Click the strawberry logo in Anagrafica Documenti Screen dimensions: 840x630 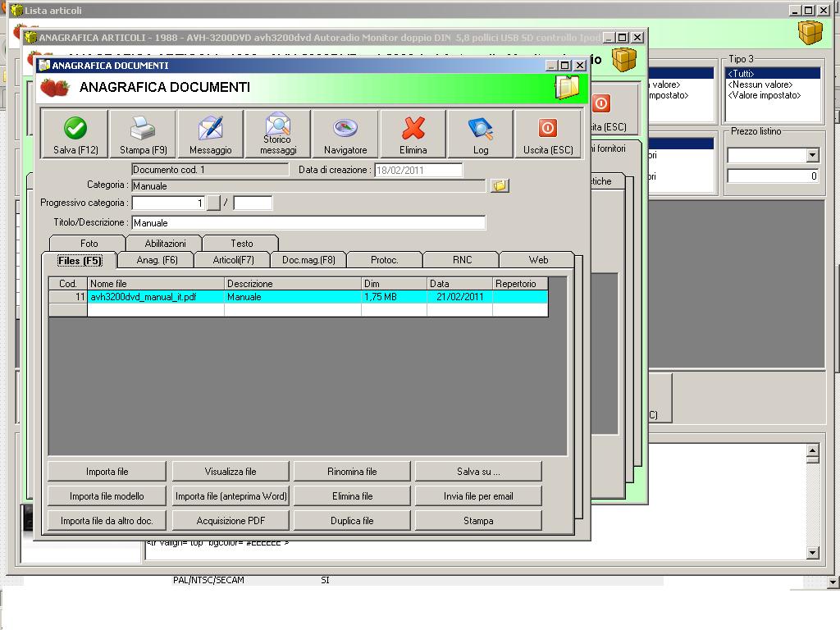click(x=55, y=87)
